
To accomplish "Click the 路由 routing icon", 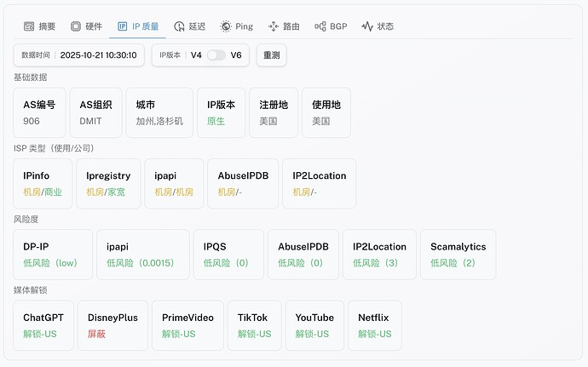I will click(274, 26).
